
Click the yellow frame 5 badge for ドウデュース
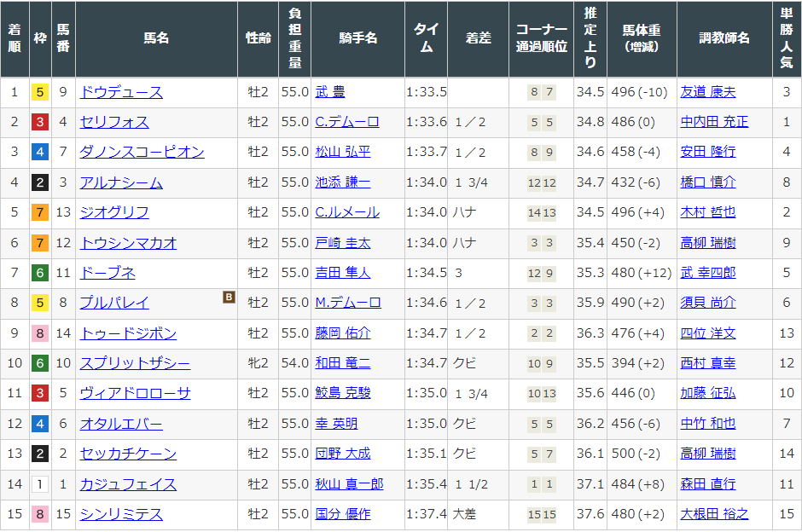(40, 92)
